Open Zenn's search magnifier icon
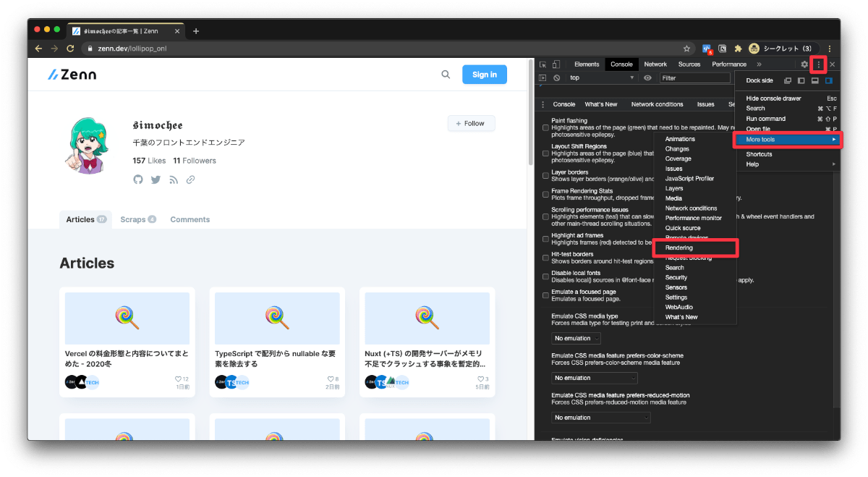Screen dimensions: 868x477 click(x=446, y=74)
